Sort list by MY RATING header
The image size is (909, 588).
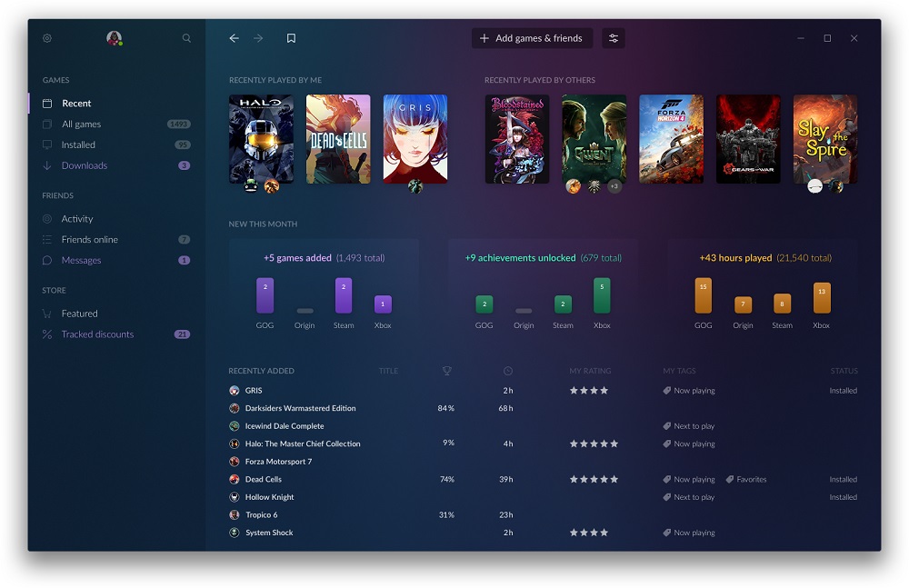(590, 371)
